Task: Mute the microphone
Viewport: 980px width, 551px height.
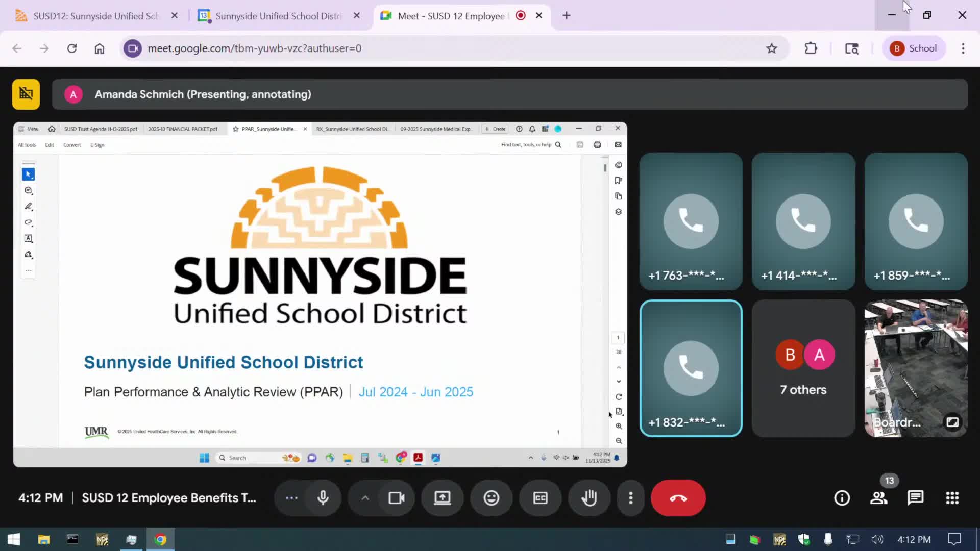Action: pyautogui.click(x=323, y=498)
